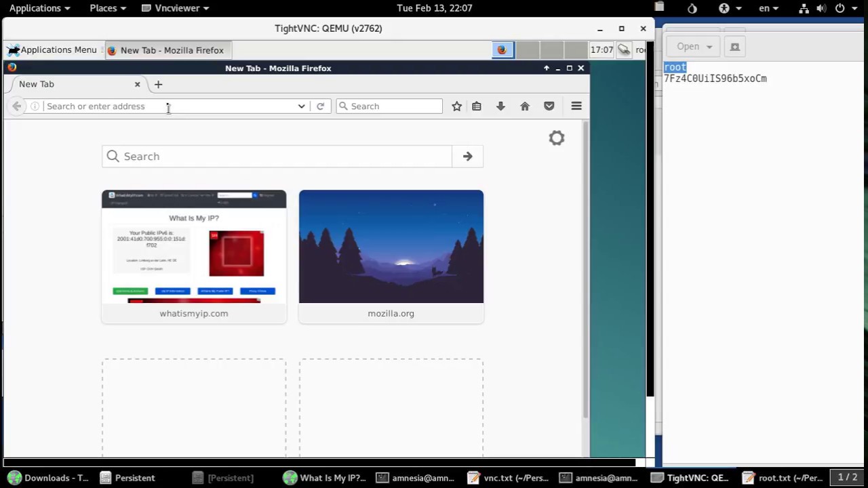The height and width of the screenshot is (488, 868).
Task: Select New Tab - Mozilla Firefox in remote panel
Action: (x=167, y=50)
